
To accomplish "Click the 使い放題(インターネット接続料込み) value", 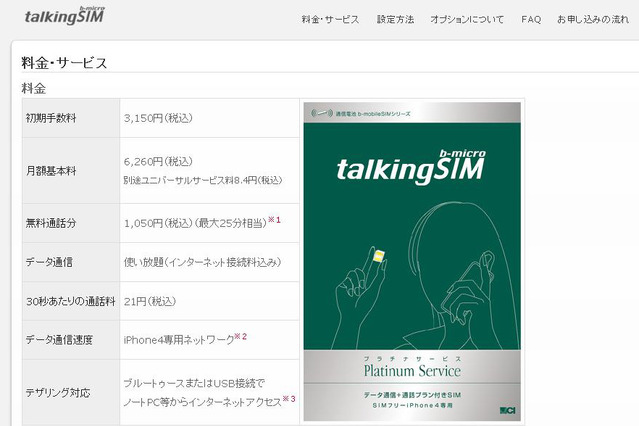I will (203, 262).
